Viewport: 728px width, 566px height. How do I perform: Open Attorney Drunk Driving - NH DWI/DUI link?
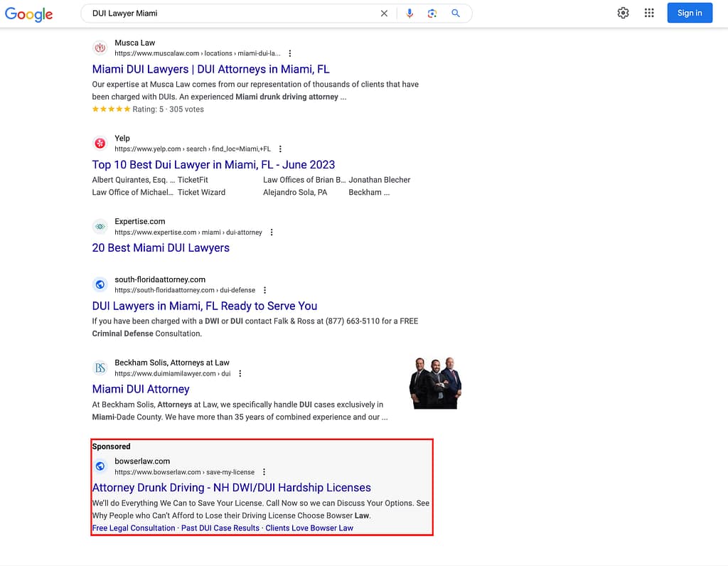pos(231,488)
